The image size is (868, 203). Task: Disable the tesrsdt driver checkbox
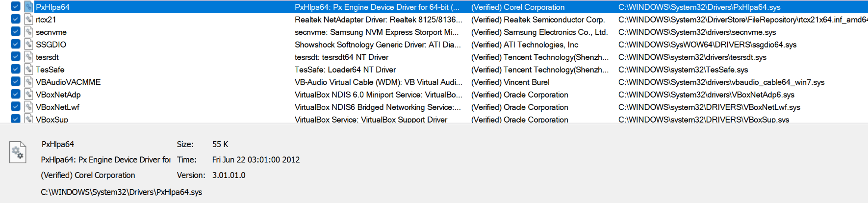click(x=16, y=57)
